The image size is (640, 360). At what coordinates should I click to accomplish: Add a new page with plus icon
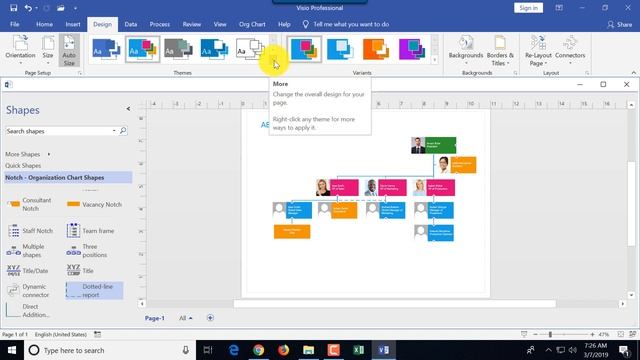tap(210, 318)
